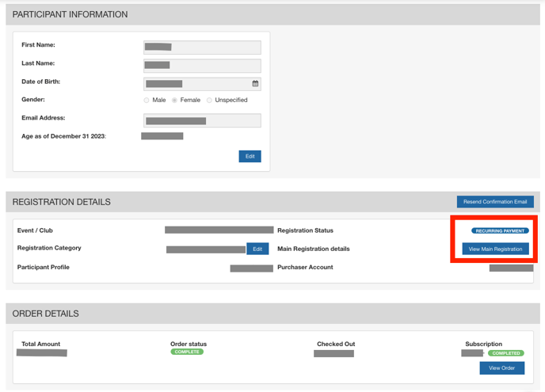545x392 pixels.
Task: Click the Recurring Payment status badge
Action: [x=500, y=230]
